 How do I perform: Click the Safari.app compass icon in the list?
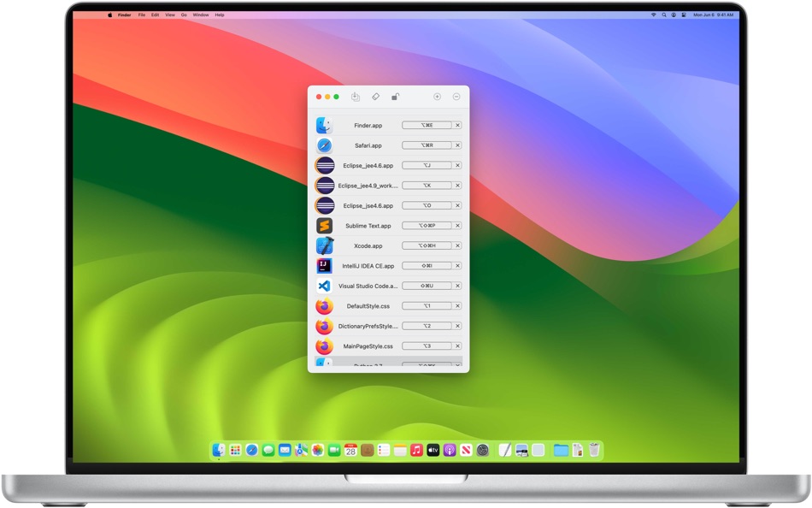[324, 145]
